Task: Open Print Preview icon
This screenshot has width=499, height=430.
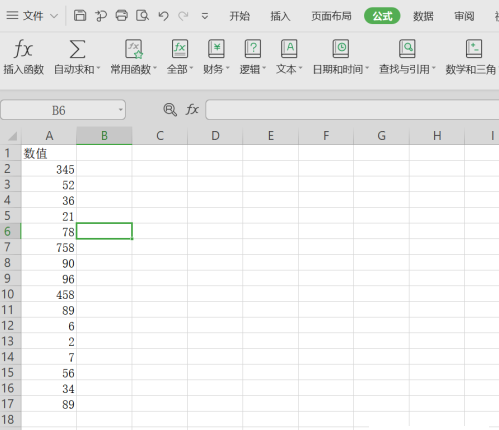Action: coord(142,16)
